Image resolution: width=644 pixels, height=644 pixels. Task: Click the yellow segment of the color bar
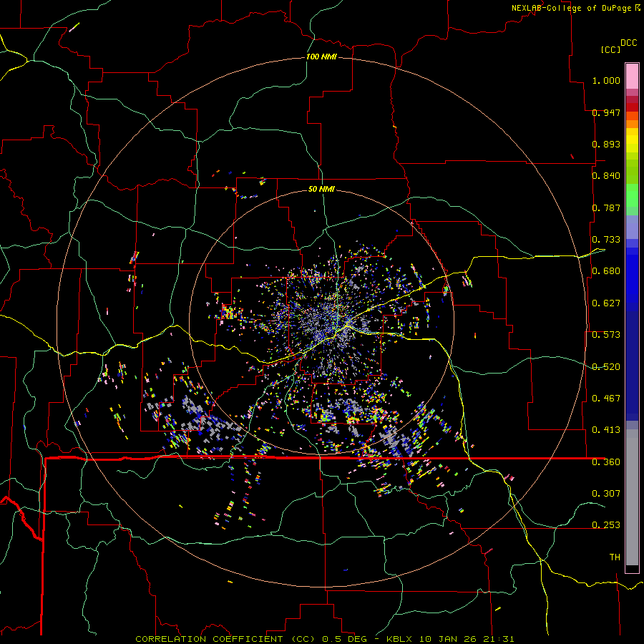[632, 141]
